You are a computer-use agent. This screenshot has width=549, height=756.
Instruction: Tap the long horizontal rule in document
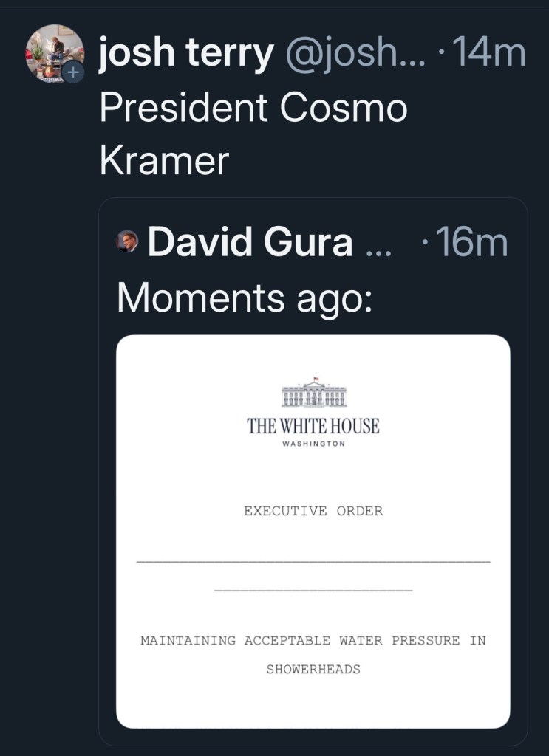click(x=313, y=562)
